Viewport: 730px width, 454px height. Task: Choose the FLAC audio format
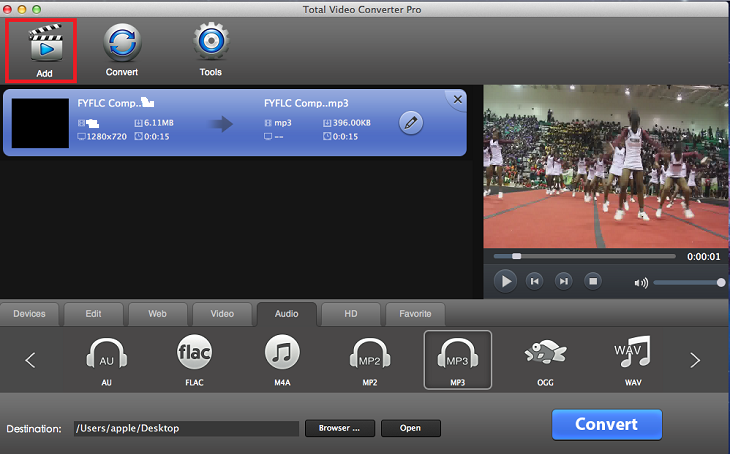tap(194, 360)
